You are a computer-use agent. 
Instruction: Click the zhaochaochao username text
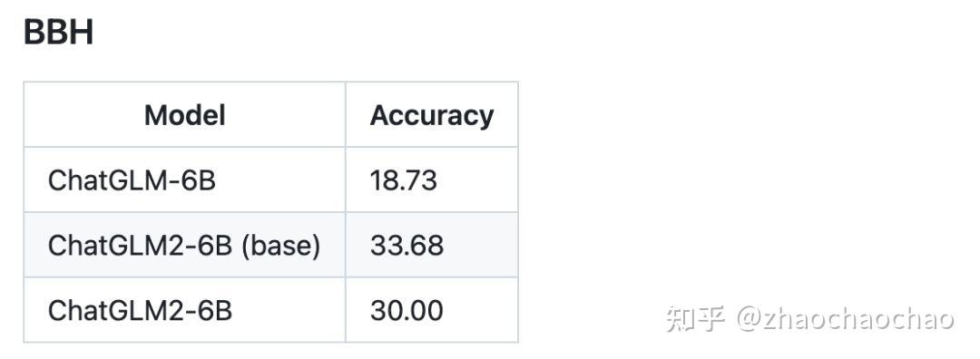[x=858, y=319]
